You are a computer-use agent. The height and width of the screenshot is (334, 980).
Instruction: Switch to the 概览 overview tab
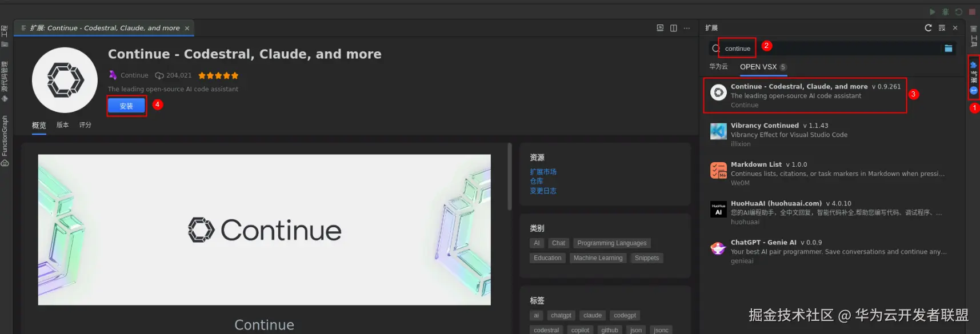coord(39,125)
